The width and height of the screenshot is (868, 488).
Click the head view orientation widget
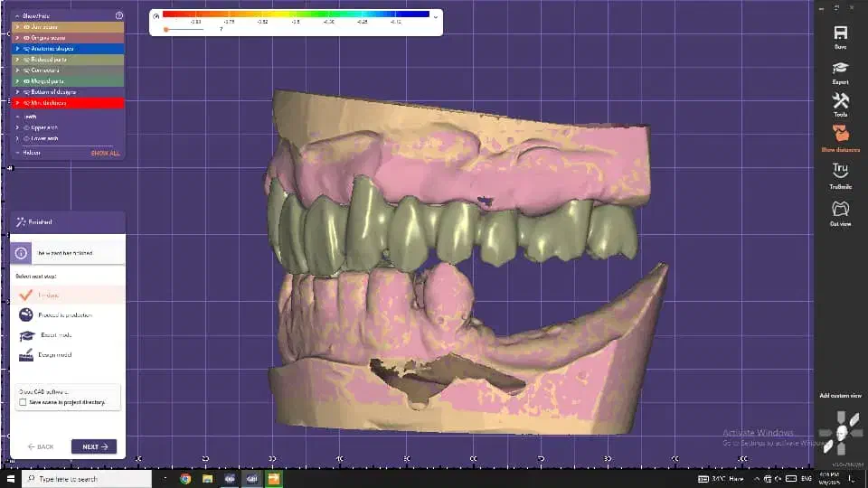(842, 433)
